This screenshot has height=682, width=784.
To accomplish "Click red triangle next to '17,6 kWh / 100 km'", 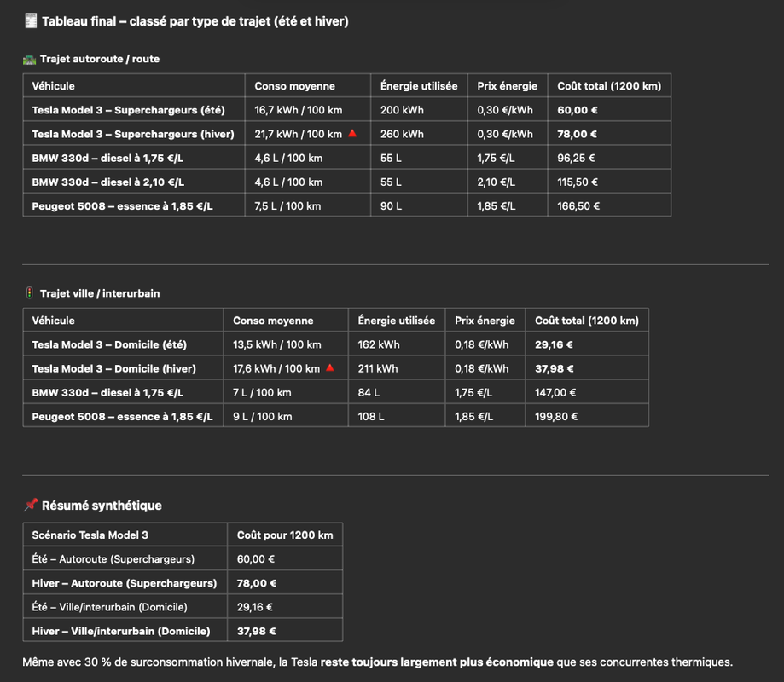I will pos(330,367).
